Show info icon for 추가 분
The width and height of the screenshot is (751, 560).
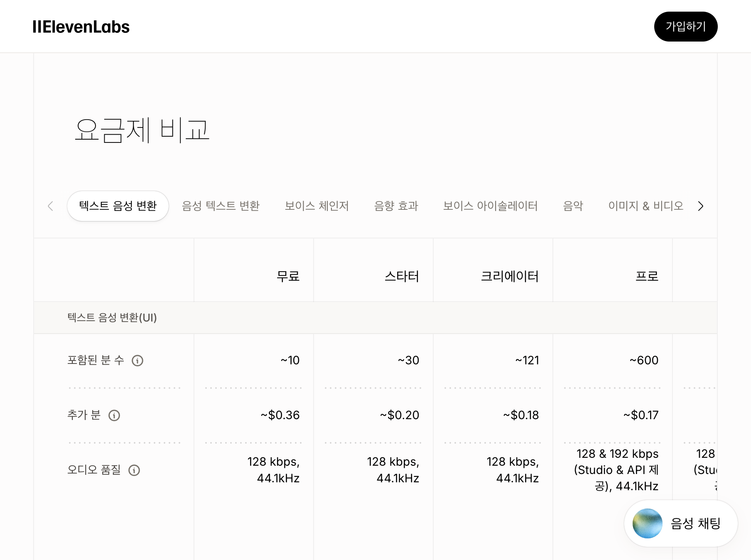pyautogui.click(x=114, y=415)
